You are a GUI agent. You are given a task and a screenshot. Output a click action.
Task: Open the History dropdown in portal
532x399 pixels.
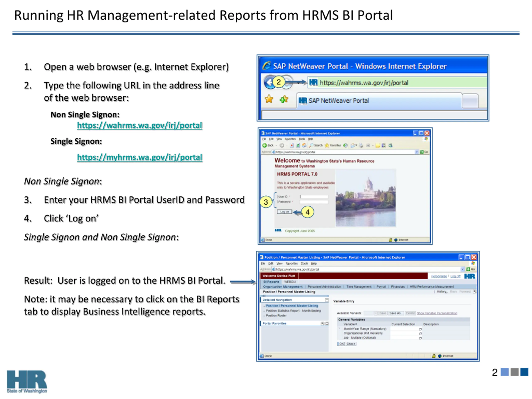442,292
